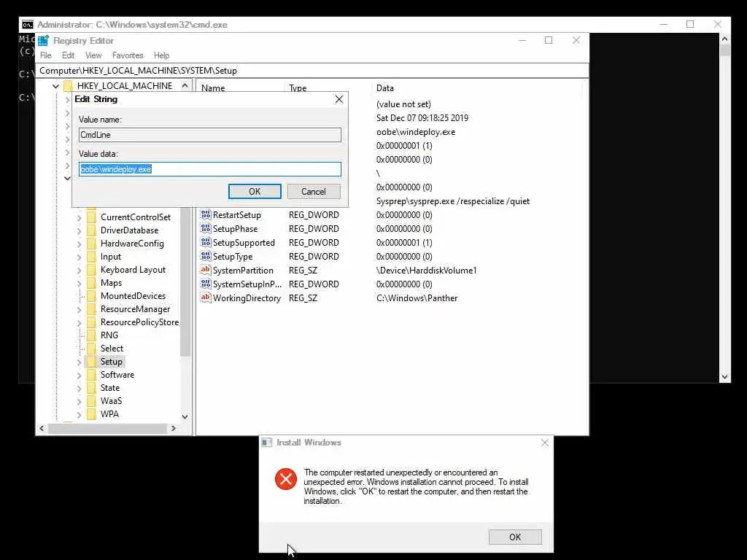Screen dimensions: 747x560
Task: Click the \Device\HarddiskVolume1 data value
Action: tap(426, 271)
